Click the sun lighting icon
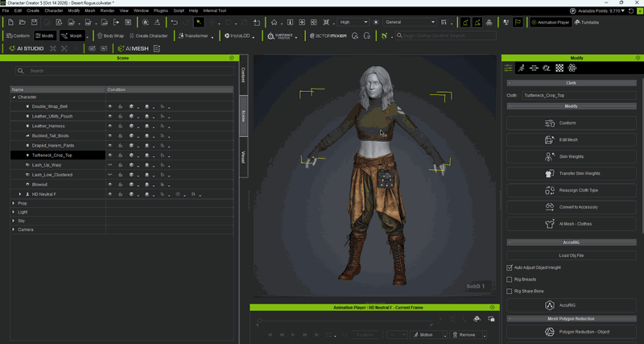The height and width of the screenshot is (344, 644). point(375,23)
